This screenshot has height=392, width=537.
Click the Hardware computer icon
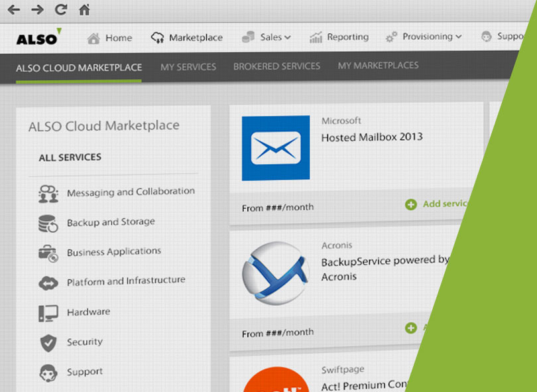pos(48,313)
